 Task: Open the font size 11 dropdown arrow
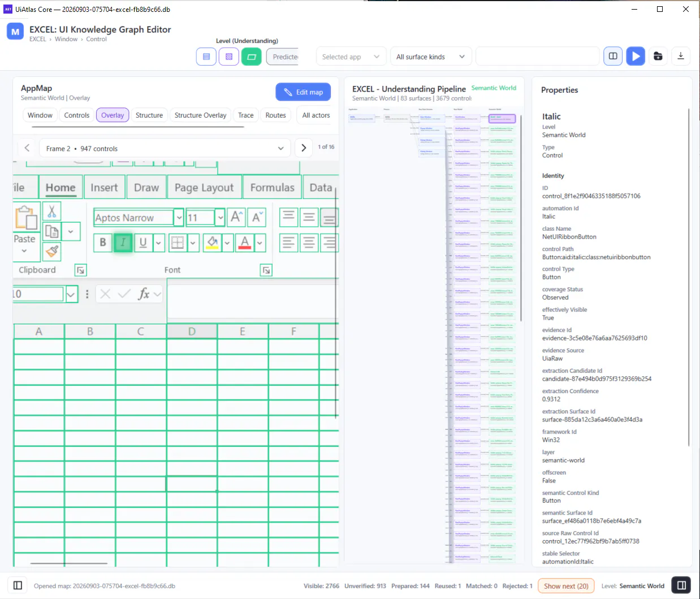pyautogui.click(x=220, y=218)
